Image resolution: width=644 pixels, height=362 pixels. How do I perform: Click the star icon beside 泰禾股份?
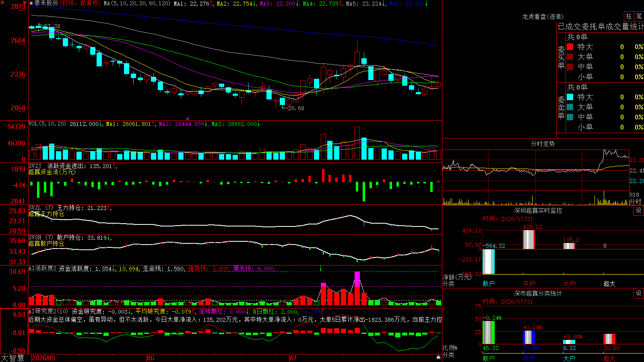(x=31, y=3)
